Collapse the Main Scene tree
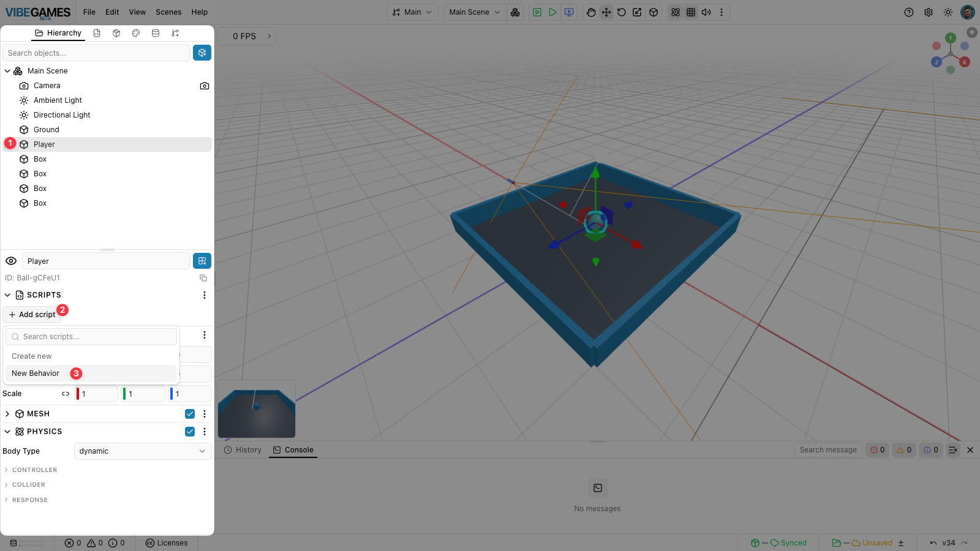 (x=7, y=71)
